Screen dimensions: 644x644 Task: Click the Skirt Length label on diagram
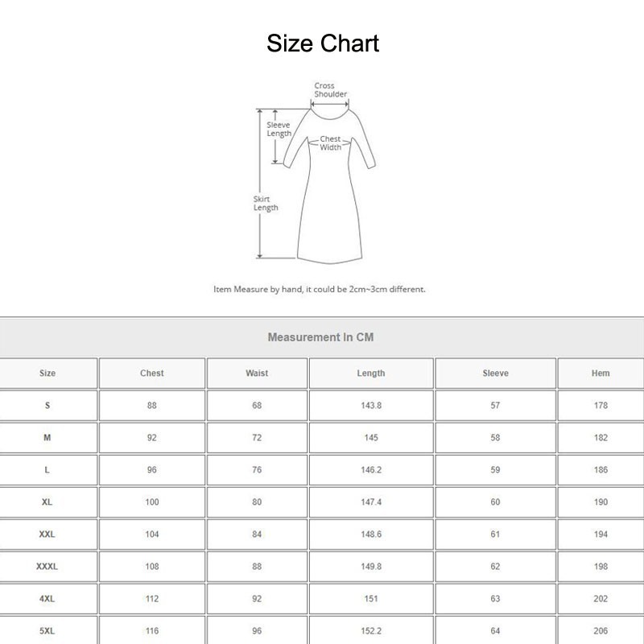tap(266, 204)
